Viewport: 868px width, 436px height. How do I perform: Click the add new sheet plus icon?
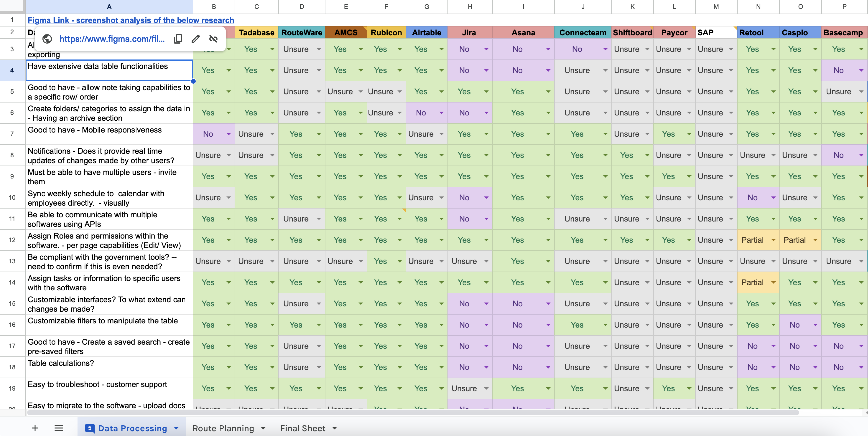tap(35, 428)
